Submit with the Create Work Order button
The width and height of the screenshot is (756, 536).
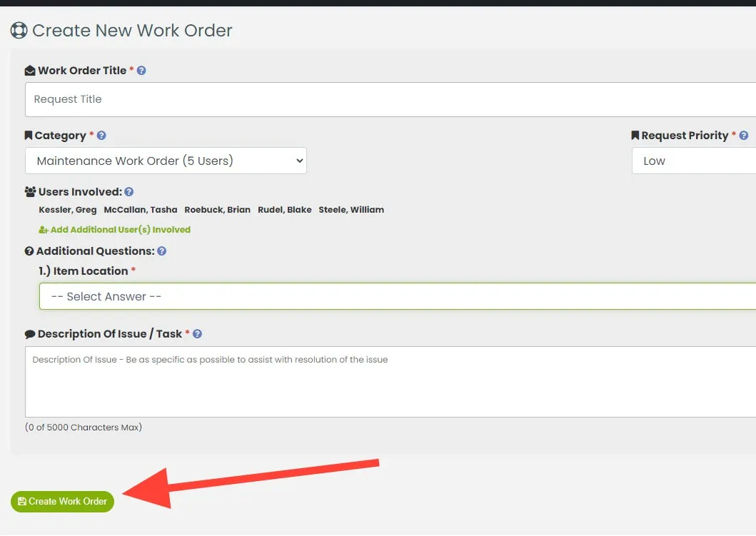point(62,502)
